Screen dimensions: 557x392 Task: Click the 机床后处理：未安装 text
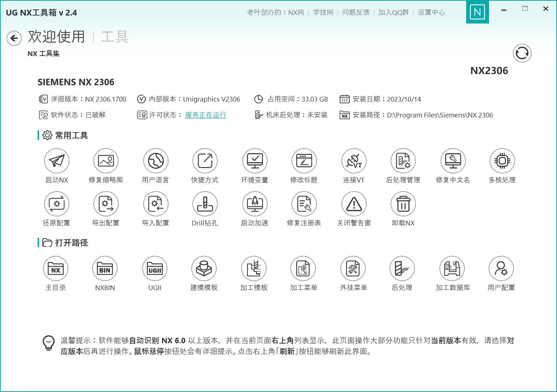(x=297, y=115)
